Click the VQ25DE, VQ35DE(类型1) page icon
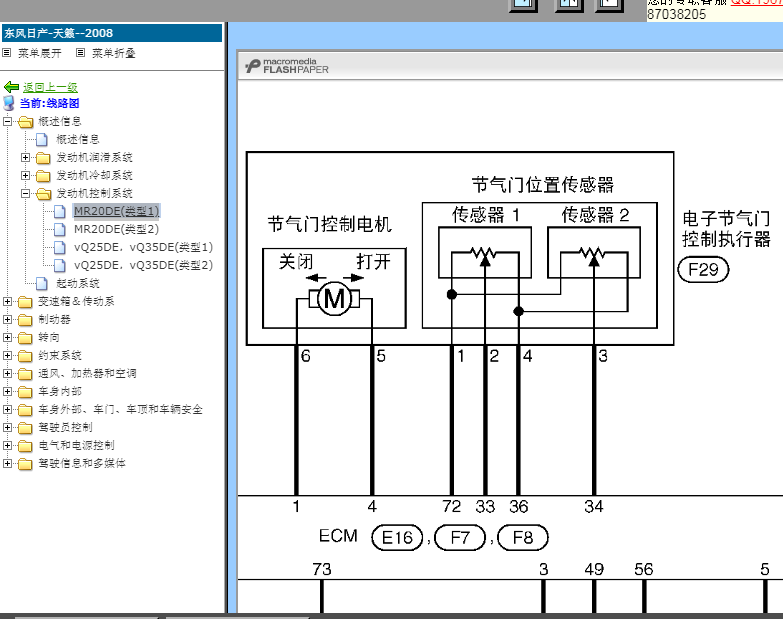This screenshot has width=783, height=619. [x=60, y=248]
